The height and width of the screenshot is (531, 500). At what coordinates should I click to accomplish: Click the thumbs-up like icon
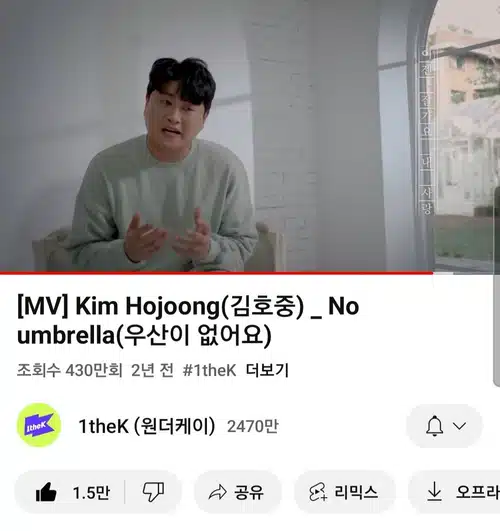[x=46, y=492]
